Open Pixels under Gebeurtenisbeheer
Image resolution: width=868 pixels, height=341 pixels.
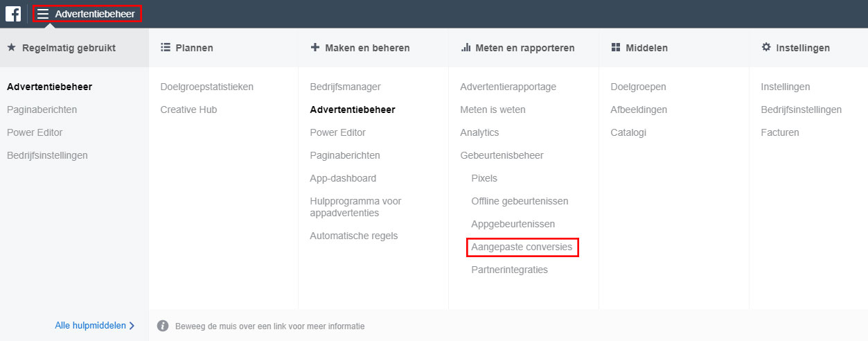[x=484, y=178]
